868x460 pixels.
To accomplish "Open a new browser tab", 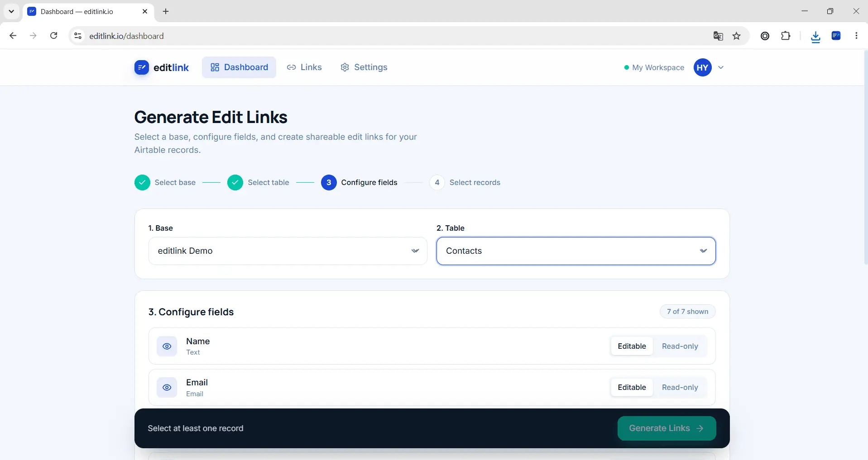I will click(x=166, y=11).
